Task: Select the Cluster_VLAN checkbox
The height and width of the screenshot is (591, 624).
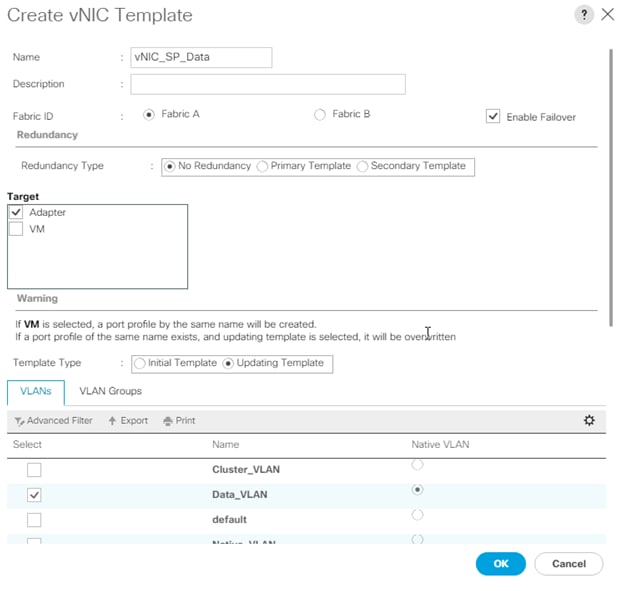Action: click(x=34, y=470)
